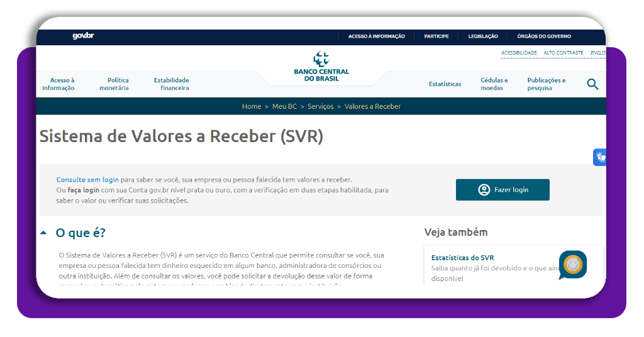
Task: Open 'Cédulas e moedas' navigation menu
Action: pos(494,84)
